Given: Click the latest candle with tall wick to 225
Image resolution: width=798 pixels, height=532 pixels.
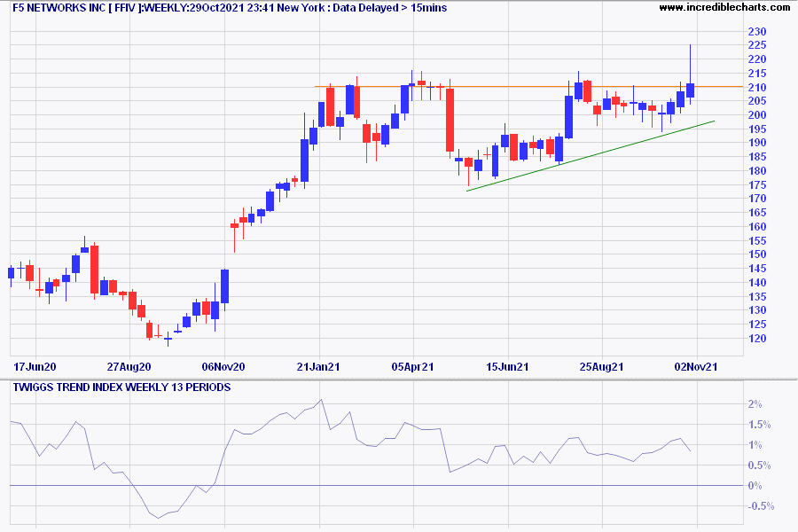Looking at the screenshot, I should click(690, 74).
